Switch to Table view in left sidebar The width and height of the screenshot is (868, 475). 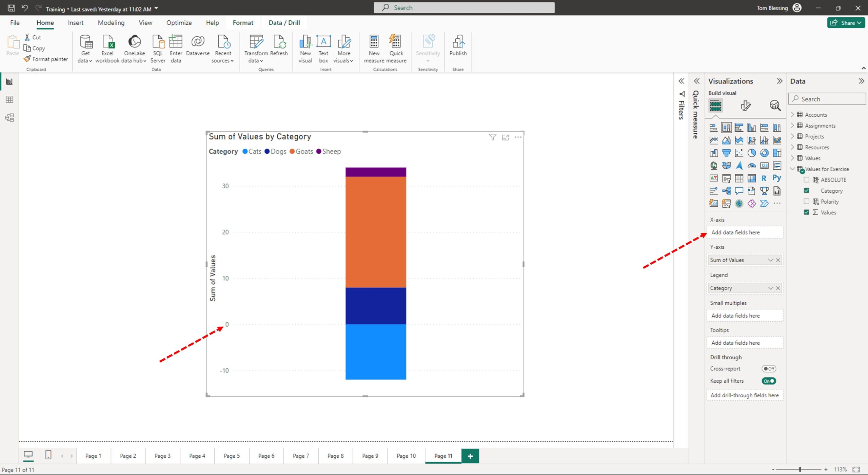9,99
